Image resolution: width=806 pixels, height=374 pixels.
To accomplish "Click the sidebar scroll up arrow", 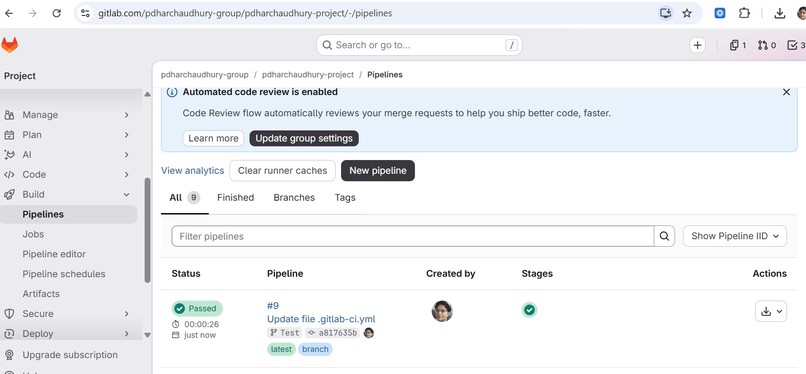I will [x=148, y=94].
